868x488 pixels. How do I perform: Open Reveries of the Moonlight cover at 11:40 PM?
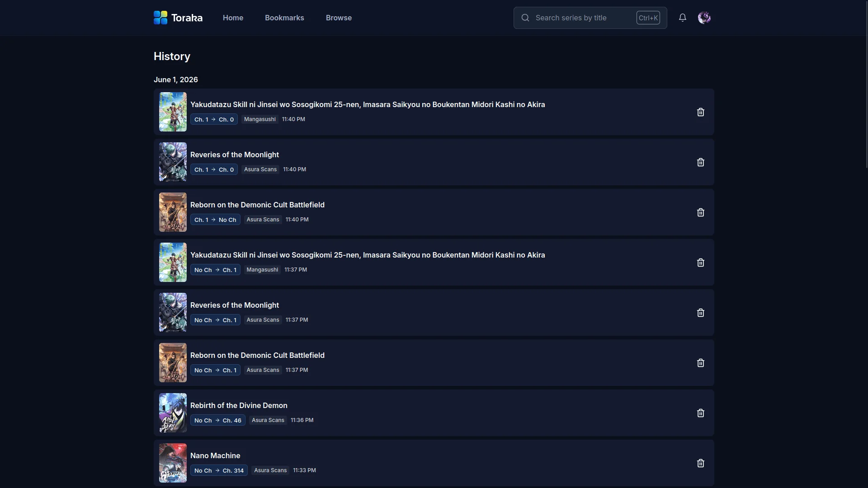[173, 162]
